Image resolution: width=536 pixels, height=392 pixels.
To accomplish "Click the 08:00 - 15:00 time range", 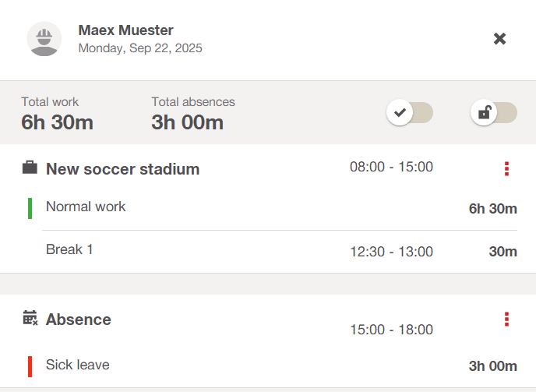I will [x=391, y=167].
